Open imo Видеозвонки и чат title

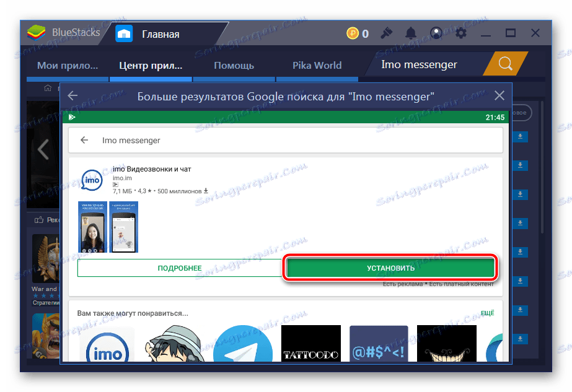click(x=152, y=169)
